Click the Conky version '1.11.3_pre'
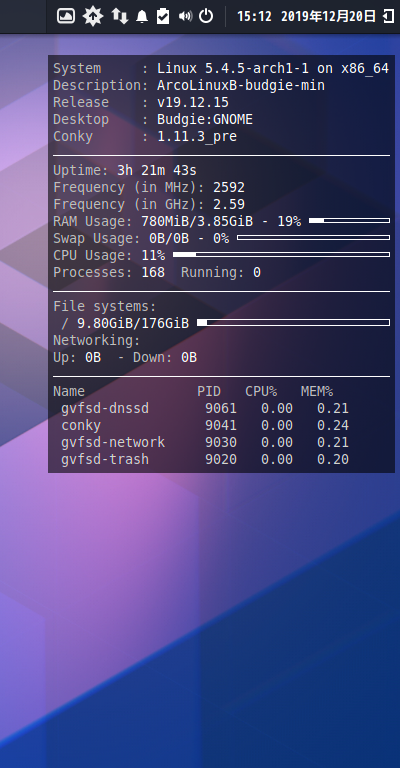 pyautogui.click(x=197, y=137)
